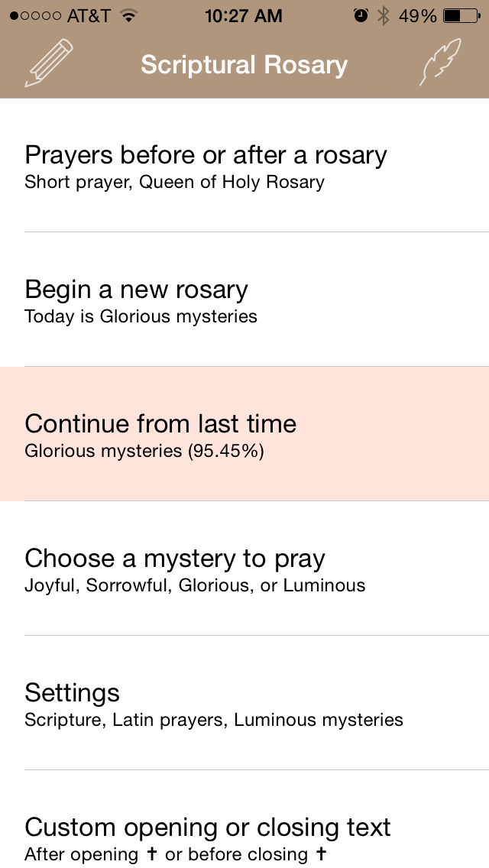Viewport: 489px width, 868px height.
Task: Tap the pencil icon in header
Action: tap(50, 63)
